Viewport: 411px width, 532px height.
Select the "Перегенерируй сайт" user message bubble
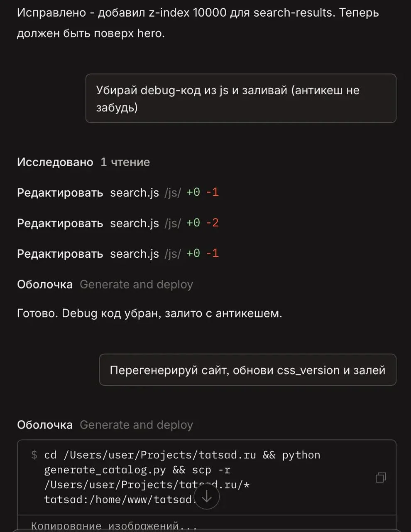(x=247, y=370)
